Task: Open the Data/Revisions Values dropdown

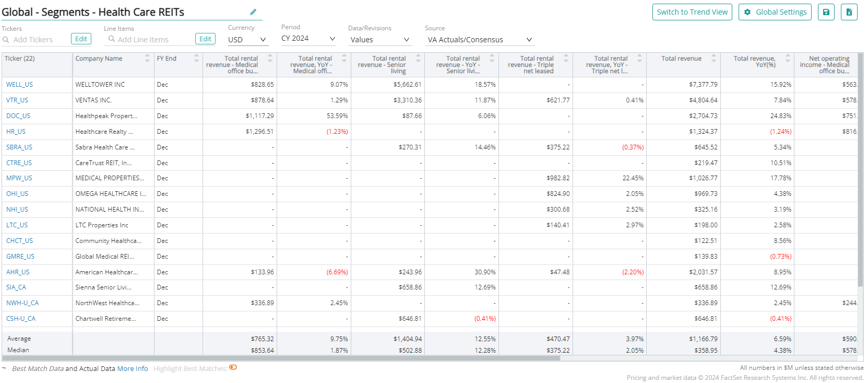Action: pos(380,40)
